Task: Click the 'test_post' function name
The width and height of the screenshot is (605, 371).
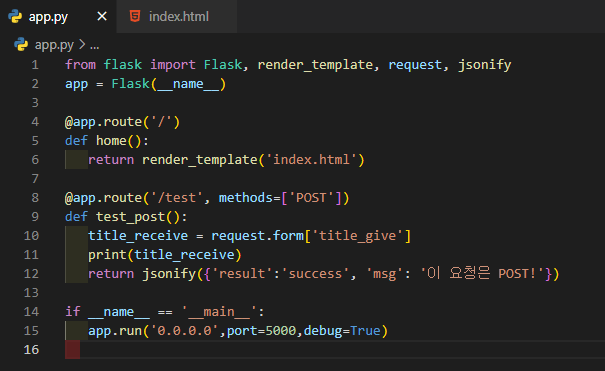Action: pos(130,217)
